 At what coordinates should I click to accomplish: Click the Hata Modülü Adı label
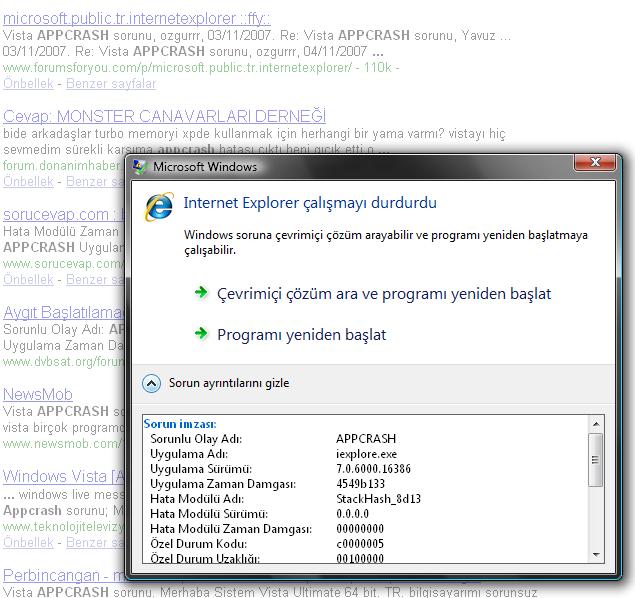pyautogui.click(x=197, y=499)
